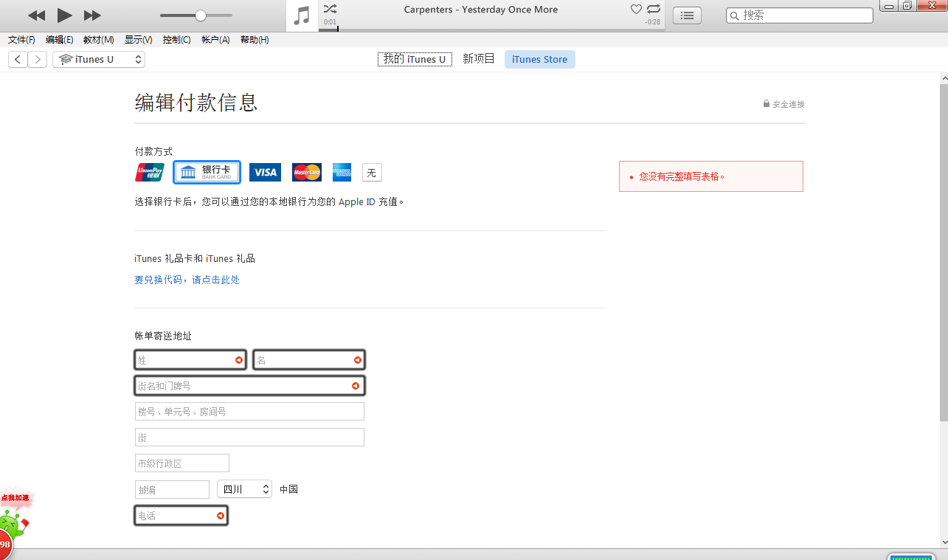948x560 pixels.
Task: Click song title Carpenters - Yesterday Once More
Action: pos(481,10)
